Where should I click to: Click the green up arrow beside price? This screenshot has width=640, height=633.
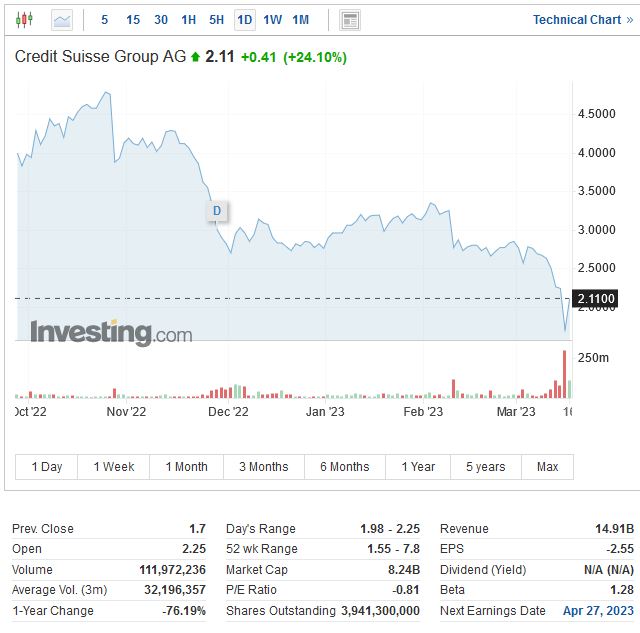(195, 58)
